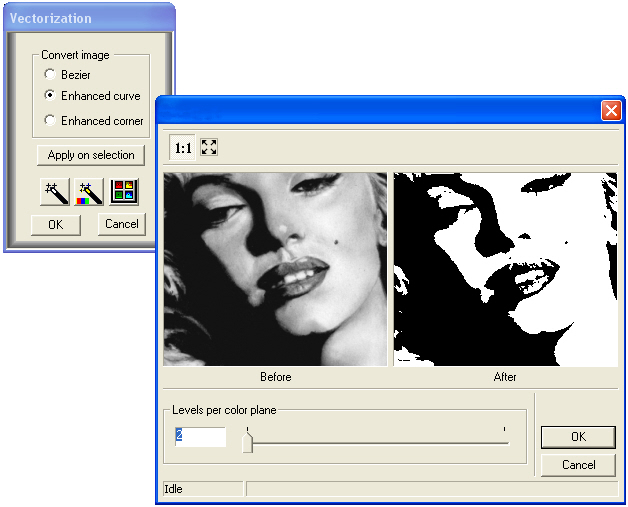Click the Levels per color plane input field
The image size is (628, 507).
click(x=200, y=436)
